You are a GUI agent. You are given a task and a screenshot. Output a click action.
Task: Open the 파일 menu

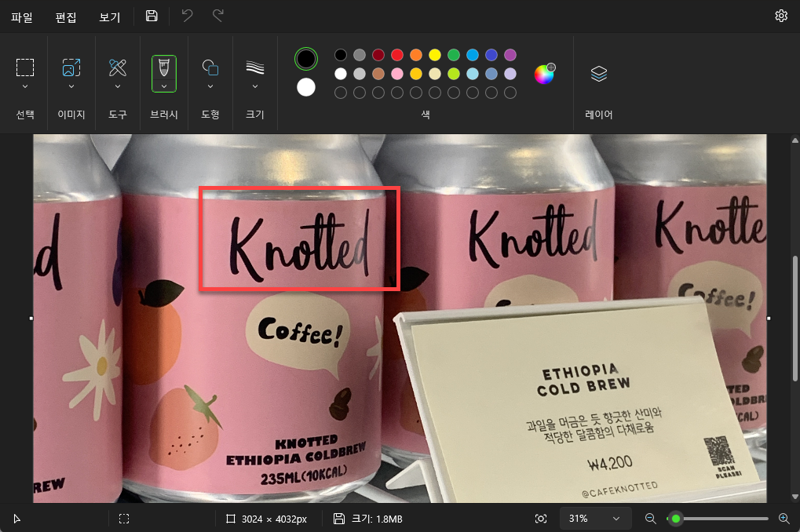click(22, 17)
